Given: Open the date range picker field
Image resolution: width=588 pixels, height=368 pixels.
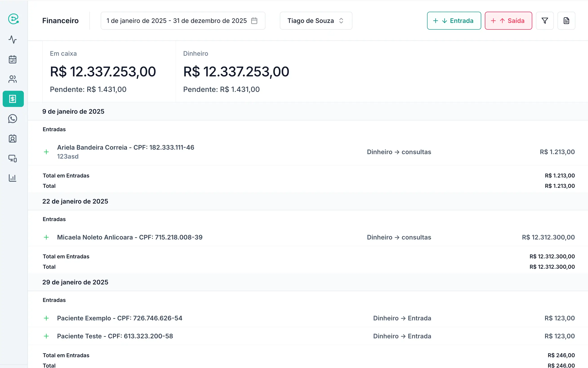Looking at the screenshot, I should click(x=176, y=21).
